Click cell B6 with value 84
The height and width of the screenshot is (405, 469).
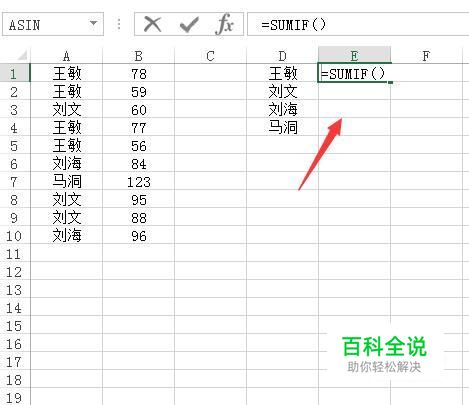click(138, 163)
